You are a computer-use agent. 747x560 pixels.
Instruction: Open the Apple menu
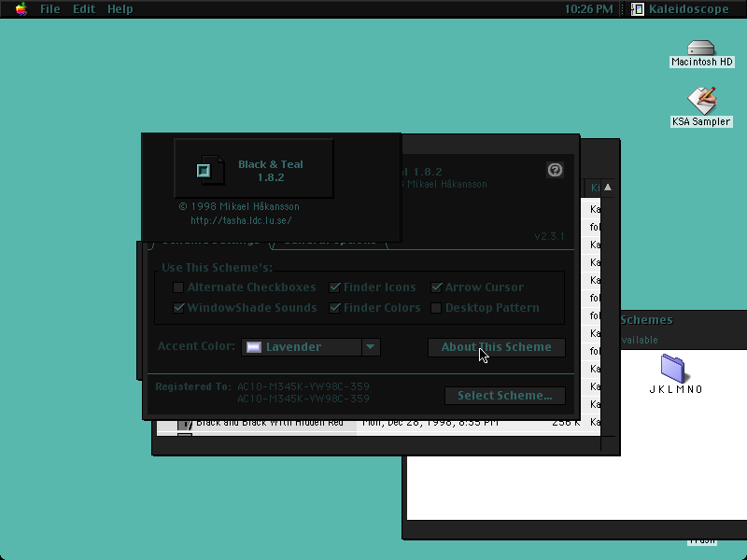coord(21,9)
